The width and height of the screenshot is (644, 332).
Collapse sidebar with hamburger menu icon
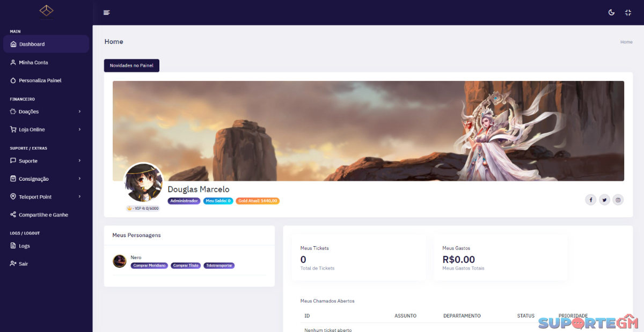(107, 12)
